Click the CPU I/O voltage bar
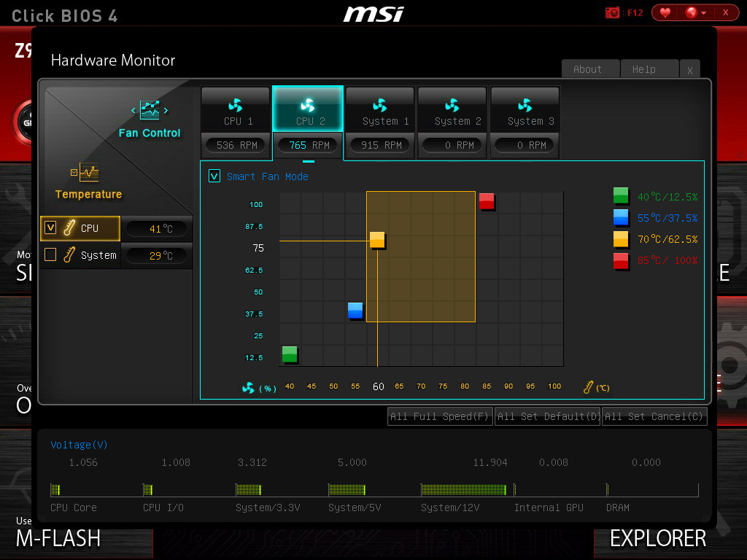 (x=147, y=489)
